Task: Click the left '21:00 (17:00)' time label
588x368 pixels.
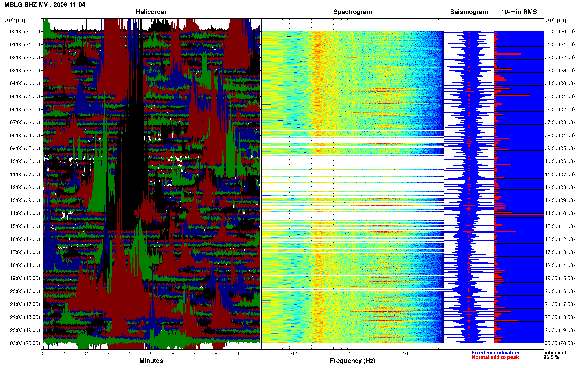Action: point(25,304)
